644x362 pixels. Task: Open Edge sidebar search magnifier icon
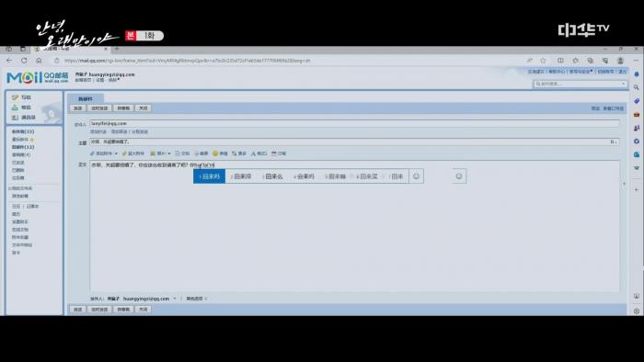click(637, 87)
